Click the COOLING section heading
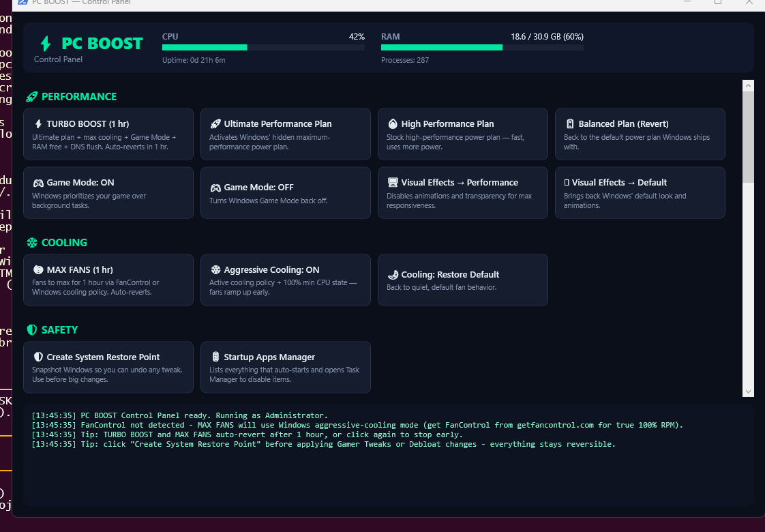Image resolution: width=765 pixels, height=532 pixels. tap(64, 243)
